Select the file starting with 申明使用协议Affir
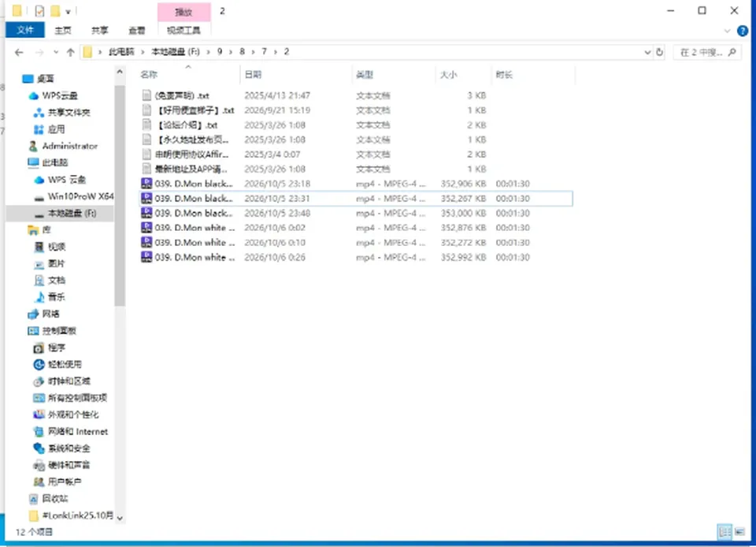The height and width of the screenshot is (547, 756). 356,154
